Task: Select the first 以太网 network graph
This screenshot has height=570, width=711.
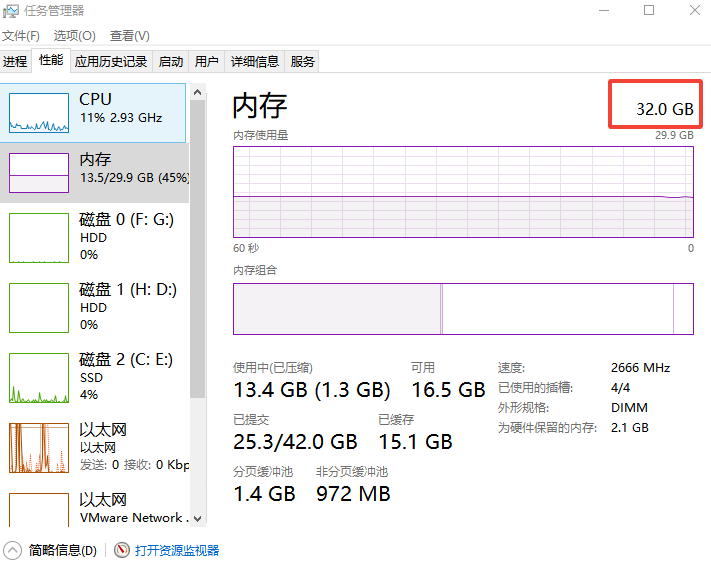Action: tap(39, 448)
